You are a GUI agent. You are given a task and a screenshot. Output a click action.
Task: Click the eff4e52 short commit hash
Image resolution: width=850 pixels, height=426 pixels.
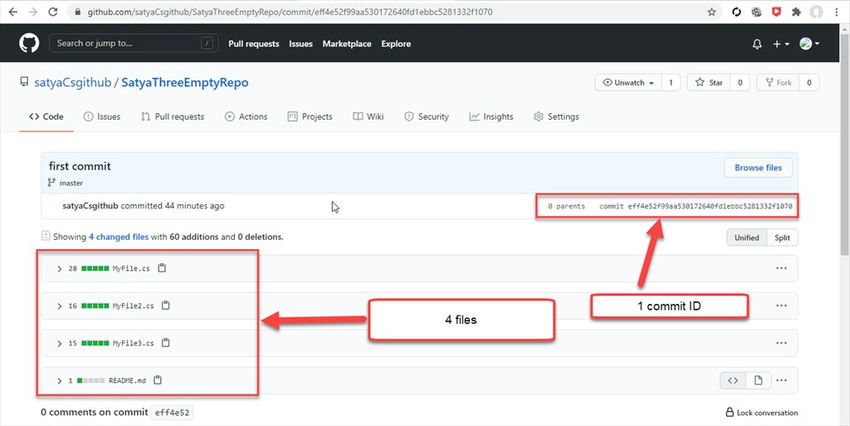pyautogui.click(x=172, y=412)
